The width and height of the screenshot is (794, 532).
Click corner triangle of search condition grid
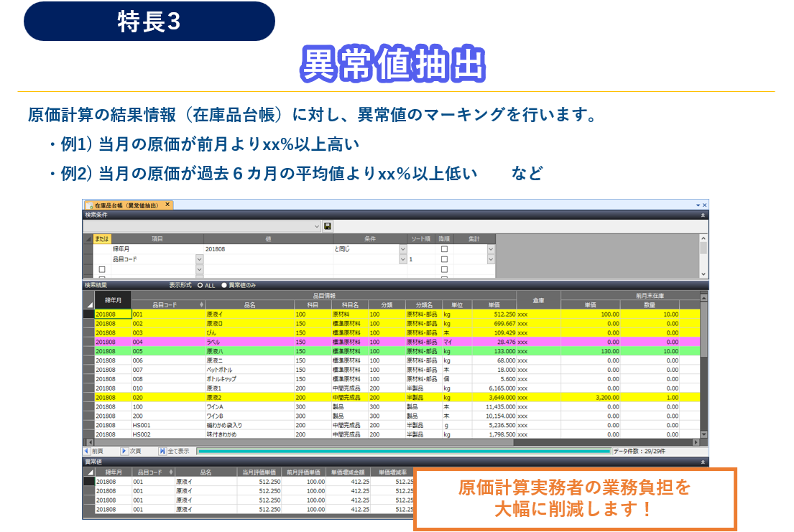click(x=88, y=239)
